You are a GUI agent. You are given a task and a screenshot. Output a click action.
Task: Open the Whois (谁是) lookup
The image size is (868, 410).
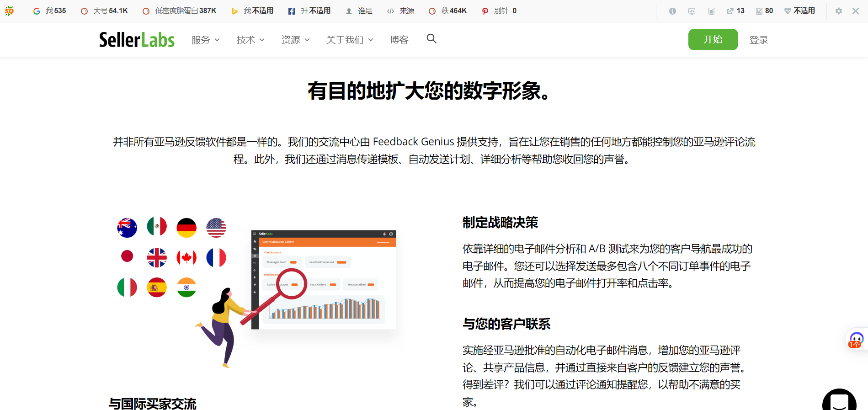coord(359,11)
